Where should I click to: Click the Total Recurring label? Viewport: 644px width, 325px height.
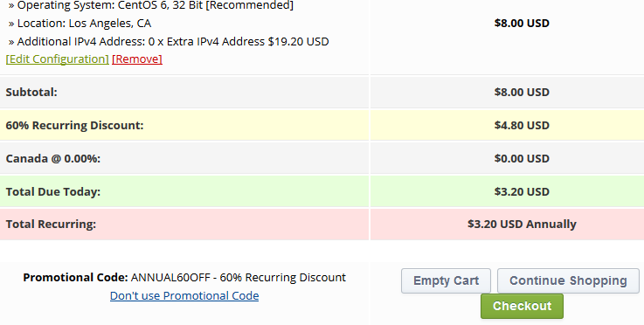click(51, 224)
